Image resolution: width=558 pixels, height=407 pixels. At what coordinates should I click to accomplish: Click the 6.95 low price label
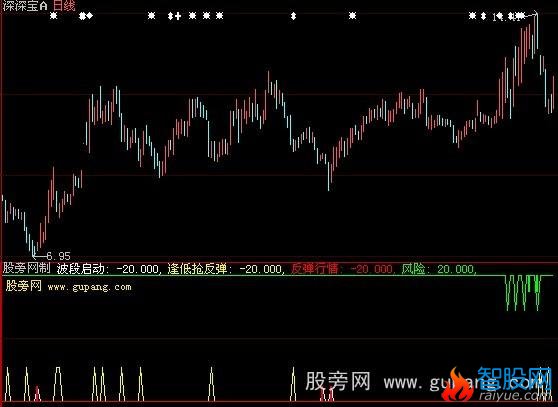tap(59, 256)
